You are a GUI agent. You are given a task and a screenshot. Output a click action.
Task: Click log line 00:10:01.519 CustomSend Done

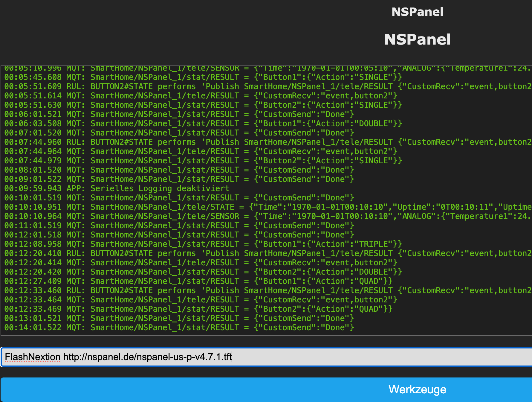[179, 198]
